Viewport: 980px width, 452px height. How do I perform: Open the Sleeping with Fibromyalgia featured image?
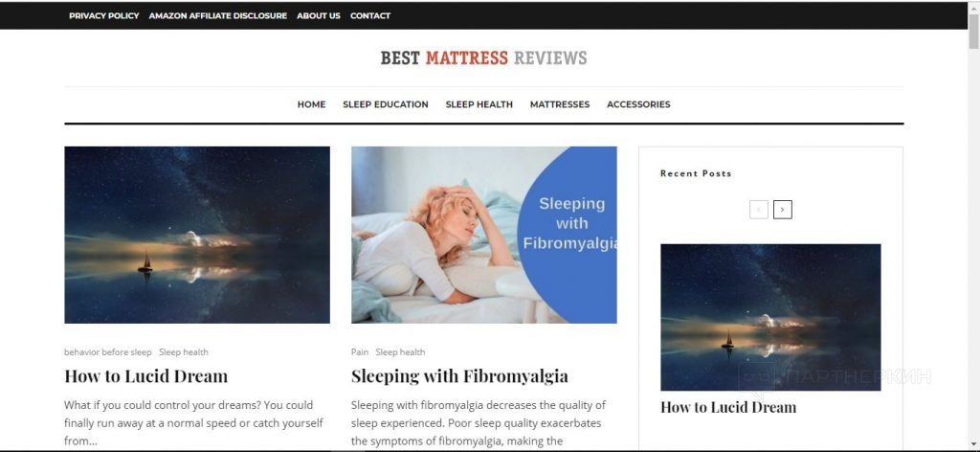[483, 235]
